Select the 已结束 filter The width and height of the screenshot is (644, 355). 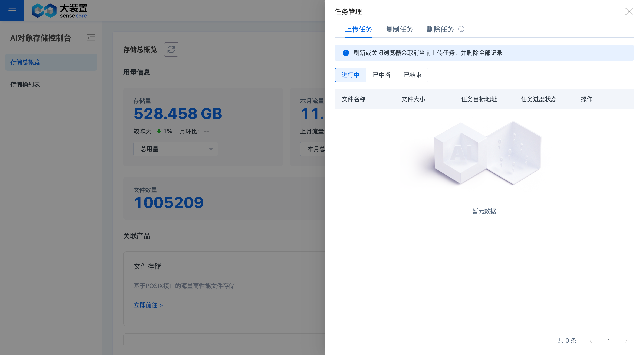pyautogui.click(x=413, y=75)
